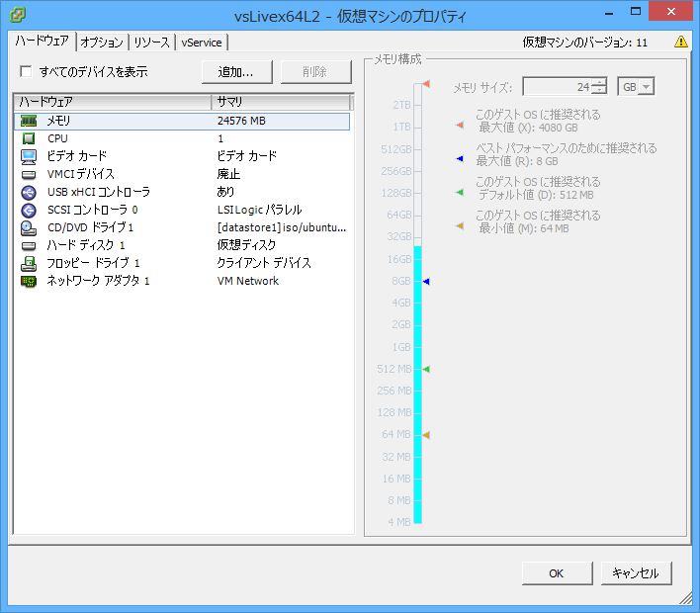Confirm with the OK button
Screen dimensions: 700x613
click(558, 573)
